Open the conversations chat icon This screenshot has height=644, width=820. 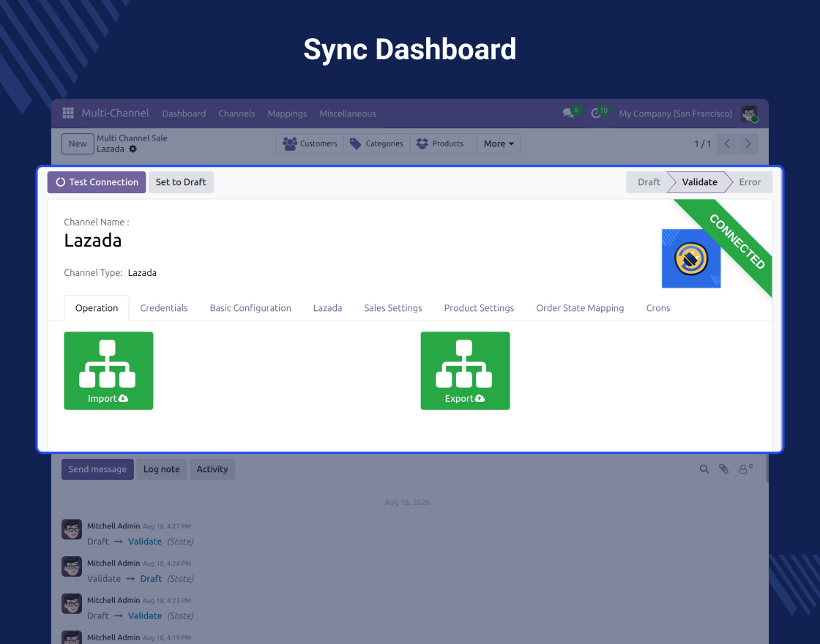coord(568,113)
